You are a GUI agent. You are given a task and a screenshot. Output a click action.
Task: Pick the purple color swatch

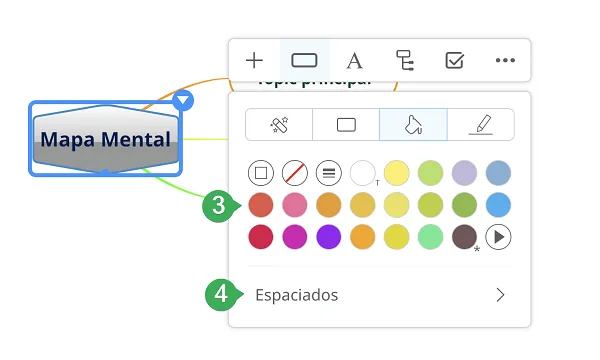coord(329,237)
